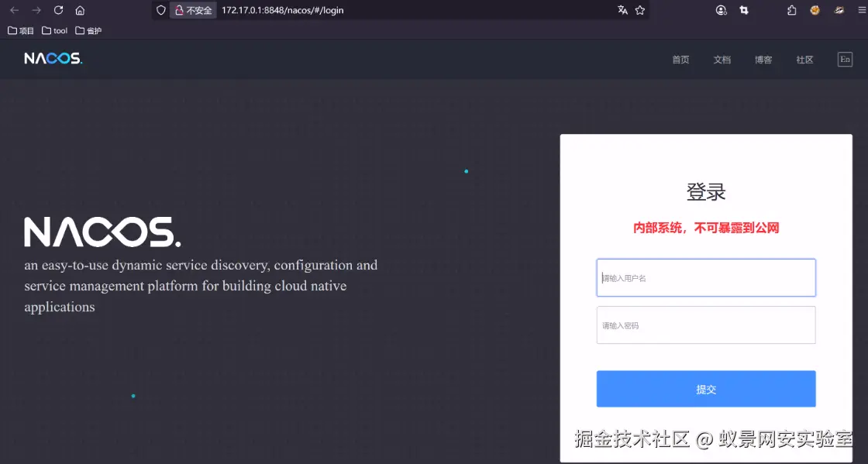Bookmark this page with the star icon
Image resolution: width=868 pixels, height=464 pixels.
click(640, 10)
